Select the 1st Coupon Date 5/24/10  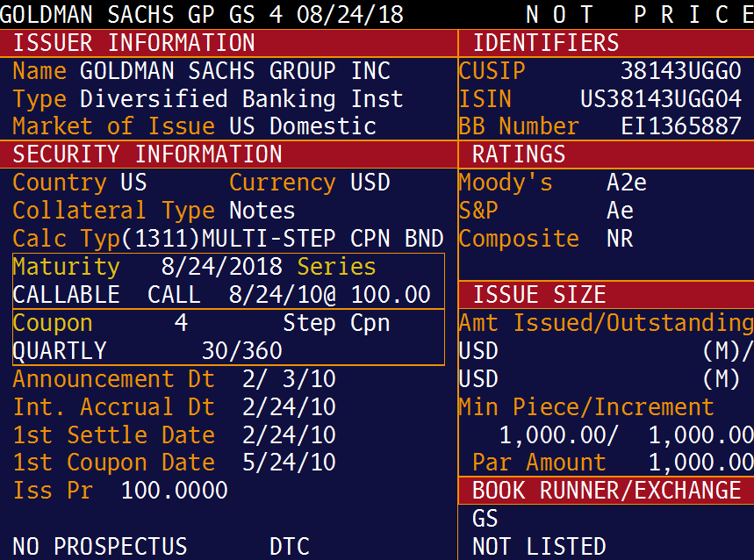(289, 463)
